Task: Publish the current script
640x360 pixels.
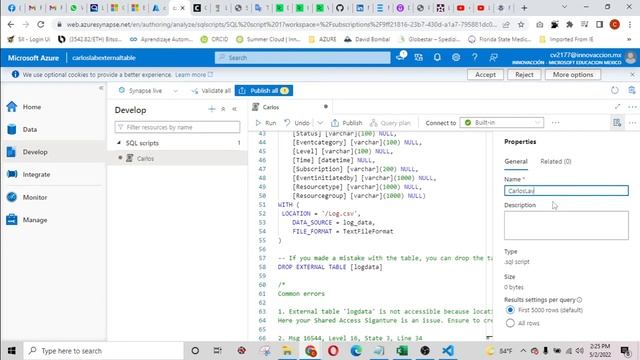Action: coord(346,123)
